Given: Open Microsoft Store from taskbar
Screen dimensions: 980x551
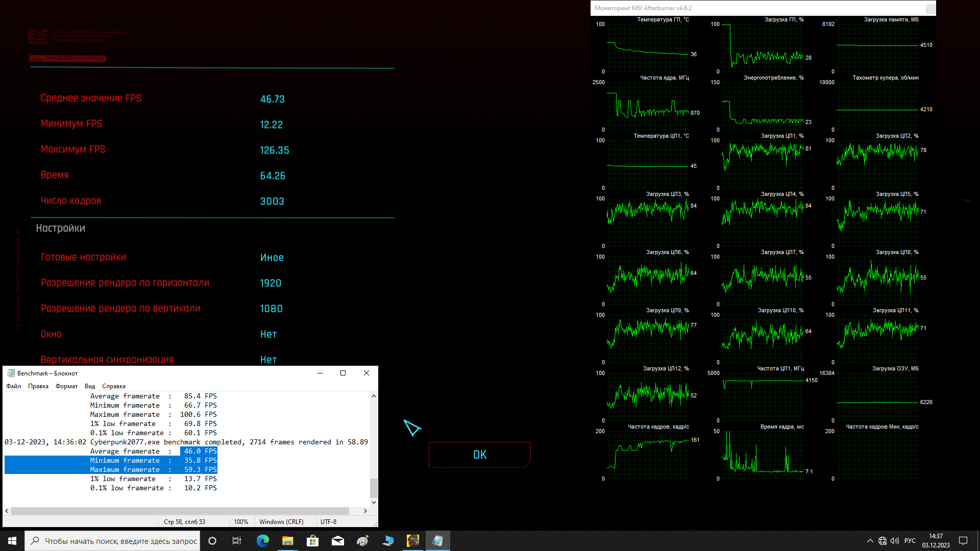Looking at the screenshot, I should pos(312,541).
